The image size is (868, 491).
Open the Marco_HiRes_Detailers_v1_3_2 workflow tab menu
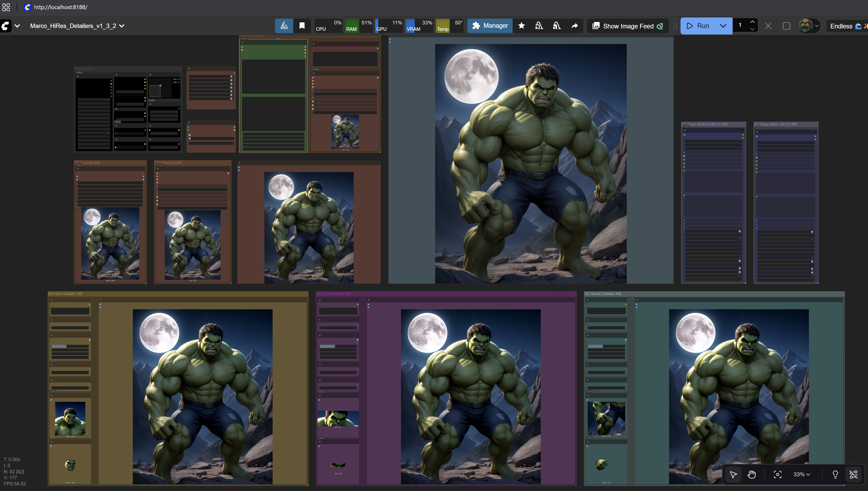click(77, 26)
